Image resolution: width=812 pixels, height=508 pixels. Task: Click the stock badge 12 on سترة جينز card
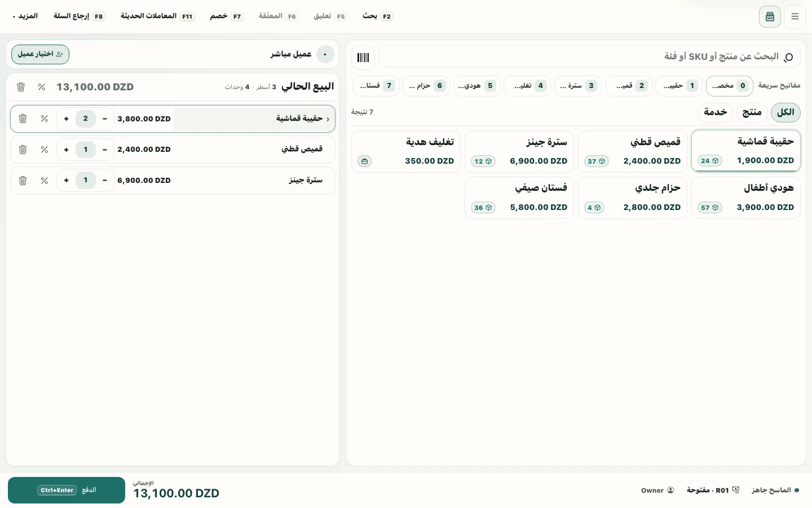(483, 161)
